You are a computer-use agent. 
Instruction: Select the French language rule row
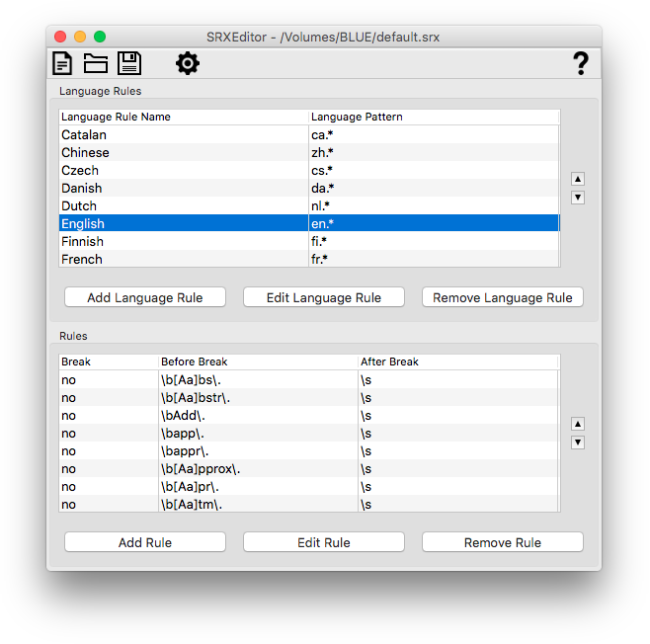[x=309, y=259]
